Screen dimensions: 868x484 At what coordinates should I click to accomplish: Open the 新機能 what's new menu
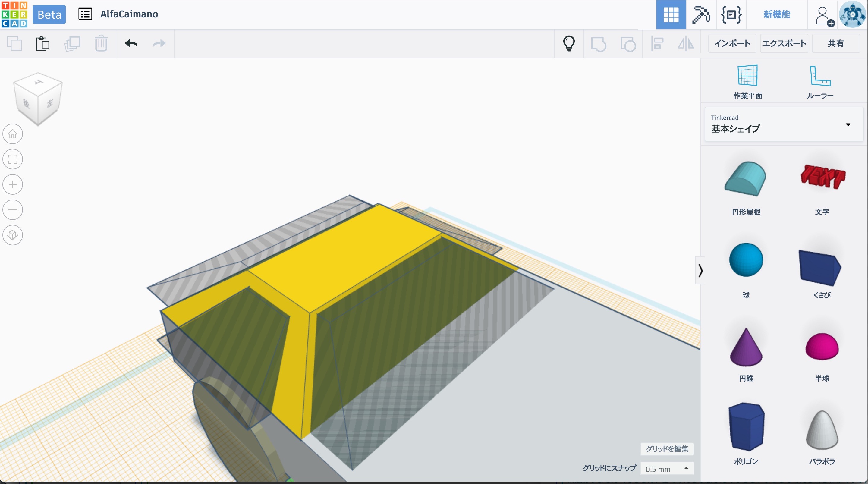tap(776, 14)
